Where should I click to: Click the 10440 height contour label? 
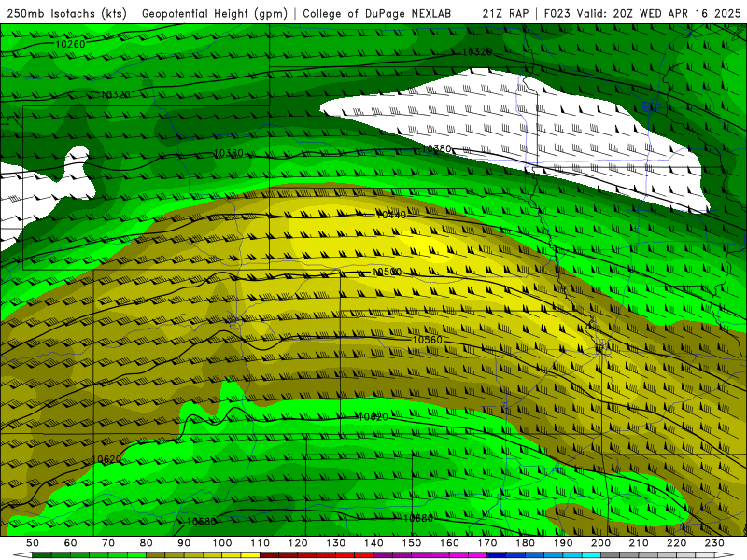[391, 215]
